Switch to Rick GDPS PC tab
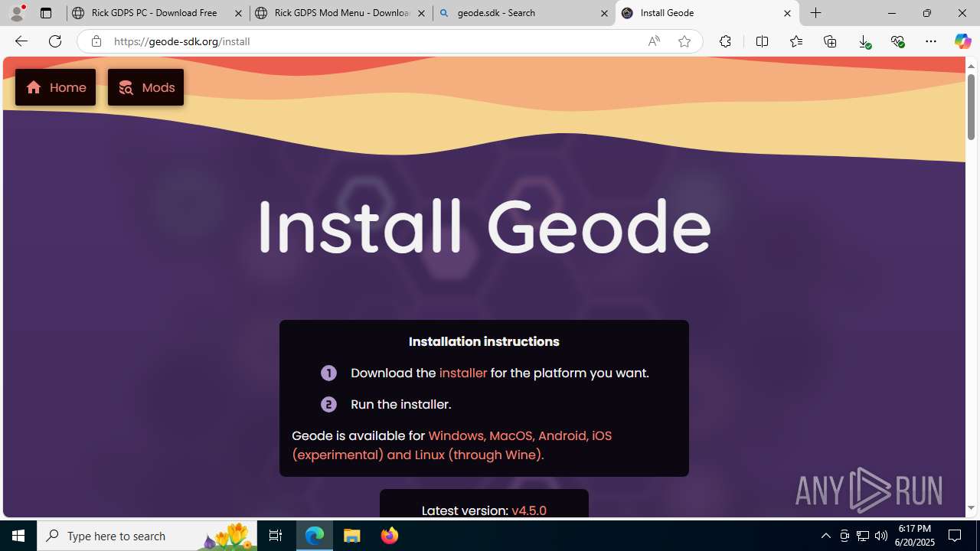Viewport: 980px width, 551px height. tap(157, 13)
